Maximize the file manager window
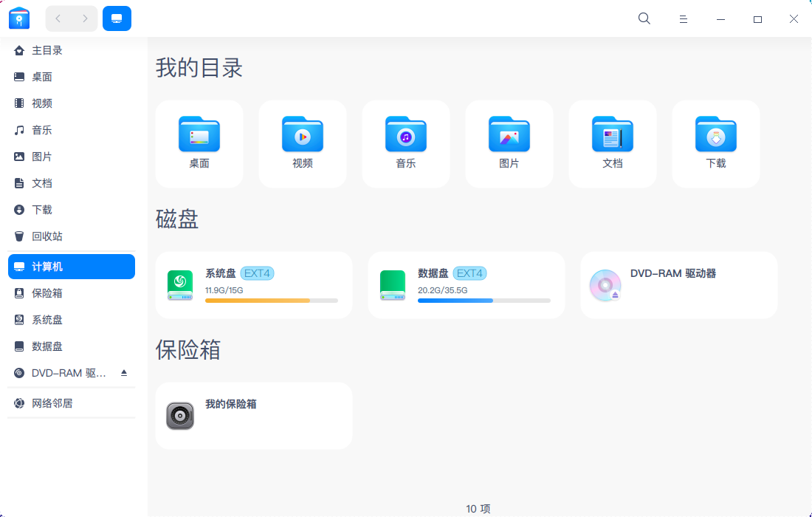The height and width of the screenshot is (517, 812). point(757,19)
